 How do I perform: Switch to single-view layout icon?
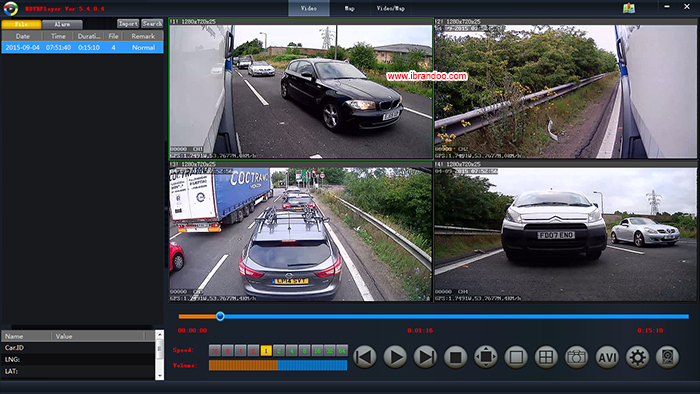(x=516, y=357)
